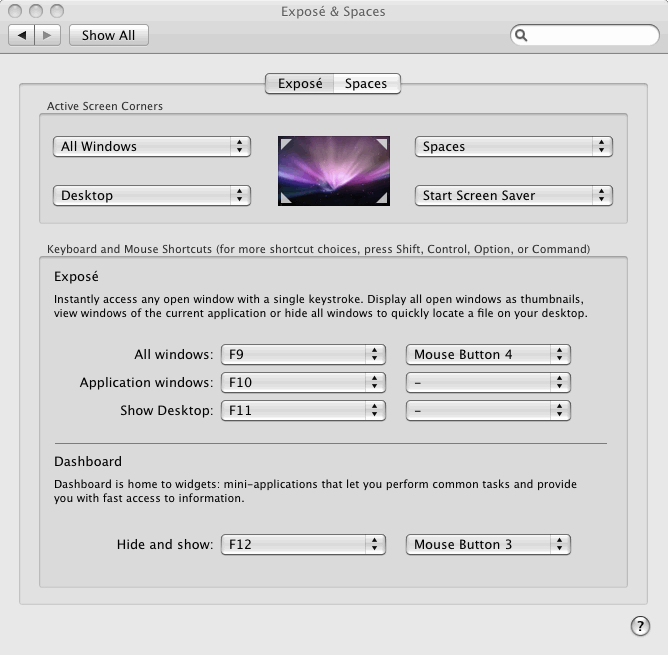Click into the search field
Viewport: 668px width, 655px height.
tap(590, 35)
